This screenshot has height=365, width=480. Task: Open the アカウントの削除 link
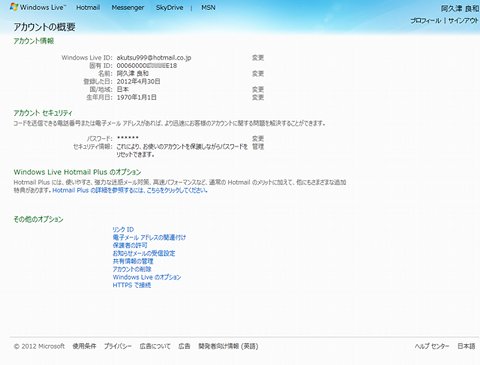(132, 269)
